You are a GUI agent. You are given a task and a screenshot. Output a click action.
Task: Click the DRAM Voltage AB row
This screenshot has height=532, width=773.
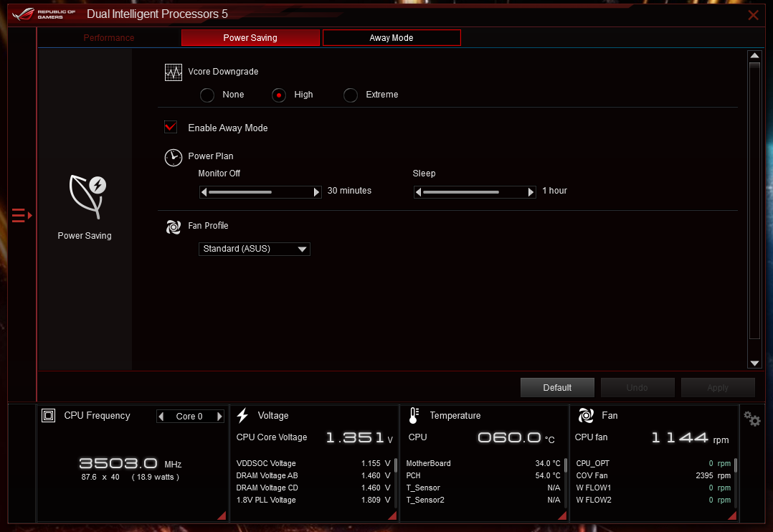point(313,476)
